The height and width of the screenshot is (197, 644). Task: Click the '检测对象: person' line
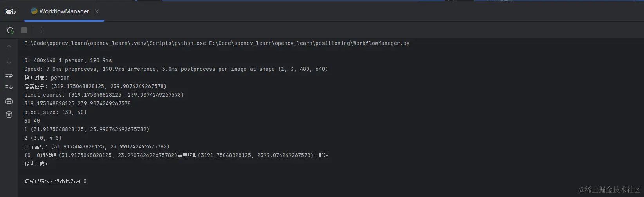[47, 78]
